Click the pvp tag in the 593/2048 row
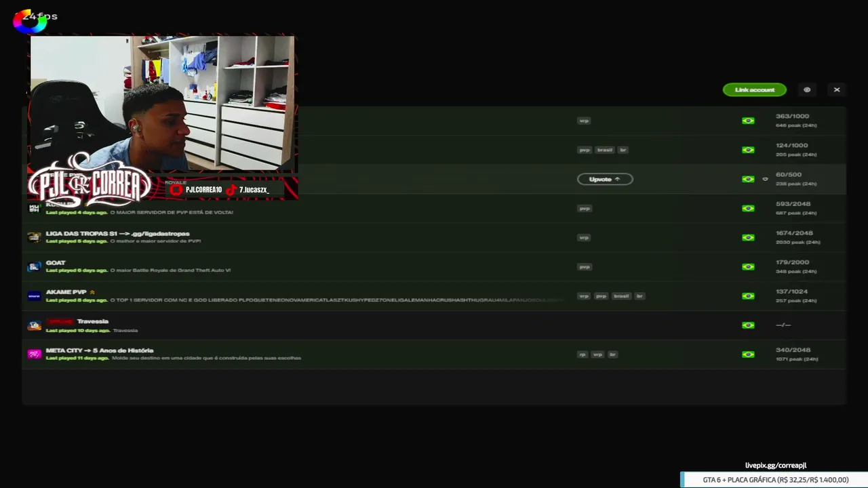The image size is (868, 488). click(x=585, y=208)
